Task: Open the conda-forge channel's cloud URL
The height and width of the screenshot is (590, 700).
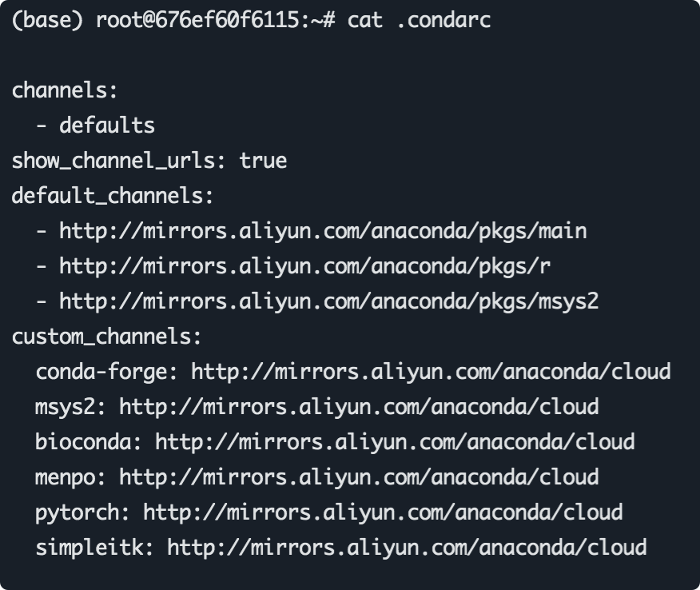Action: (x=431, y=372)
